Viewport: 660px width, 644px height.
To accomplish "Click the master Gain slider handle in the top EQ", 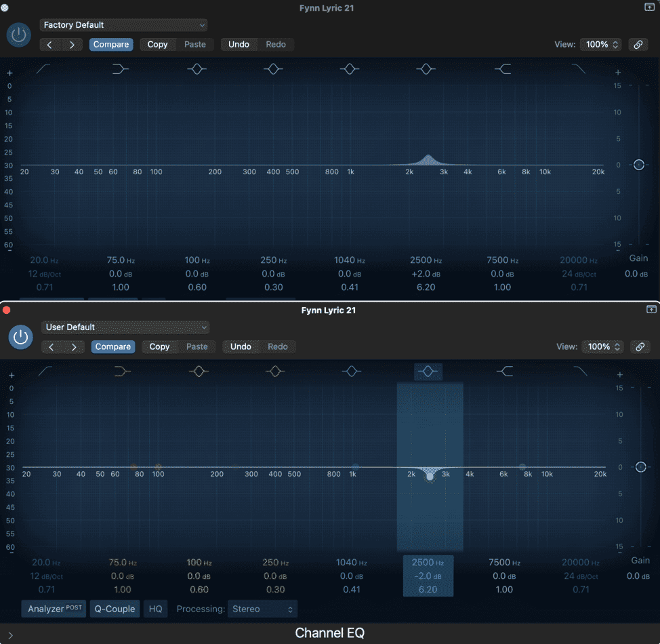I will point(638,165).
